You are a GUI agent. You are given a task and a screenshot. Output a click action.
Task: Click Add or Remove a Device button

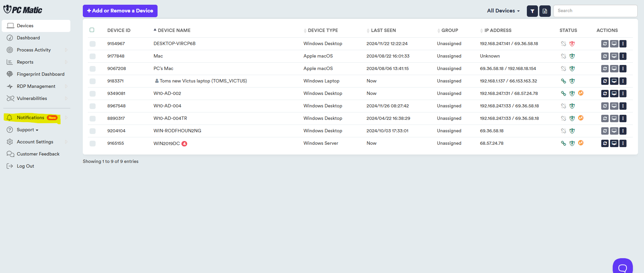pos(120,11)
